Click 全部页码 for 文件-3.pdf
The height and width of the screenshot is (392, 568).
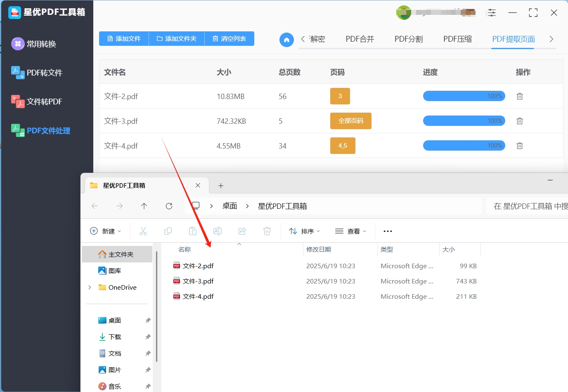(351, 121)
